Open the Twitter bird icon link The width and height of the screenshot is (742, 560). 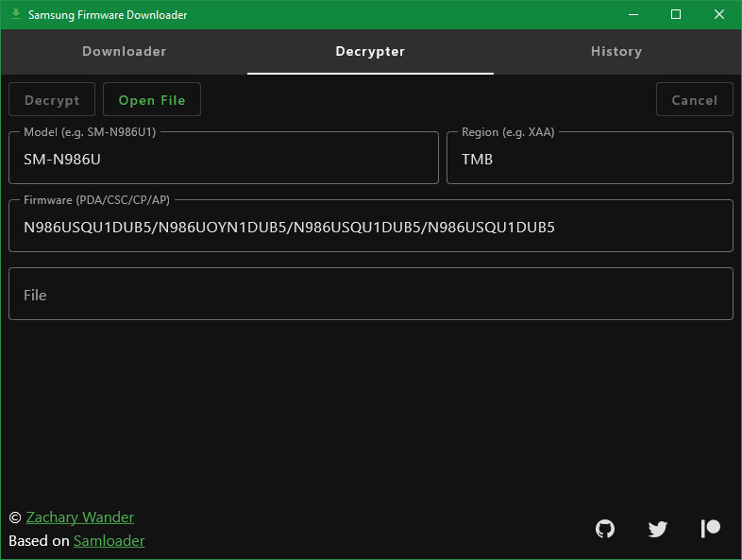click(658, 529)
